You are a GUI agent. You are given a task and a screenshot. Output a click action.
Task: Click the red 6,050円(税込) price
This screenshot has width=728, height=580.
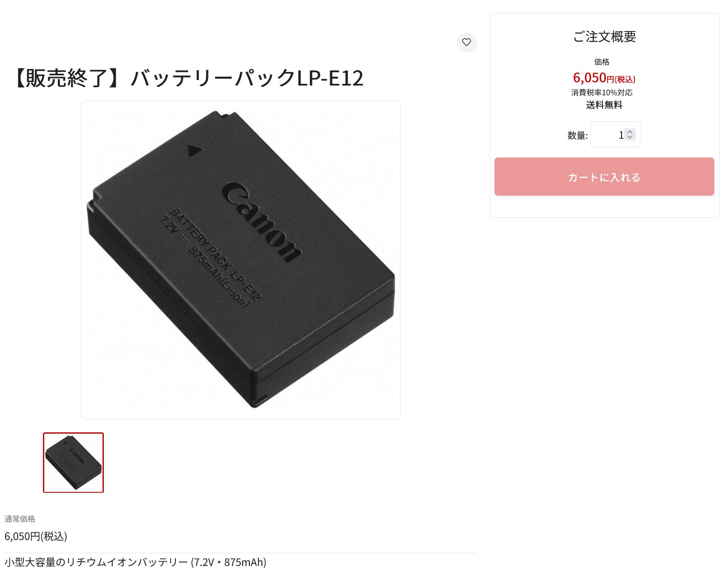point(604,78)
